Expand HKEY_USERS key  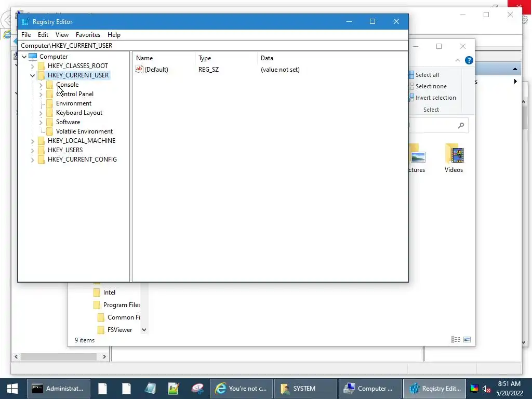(x=33, y=150)
